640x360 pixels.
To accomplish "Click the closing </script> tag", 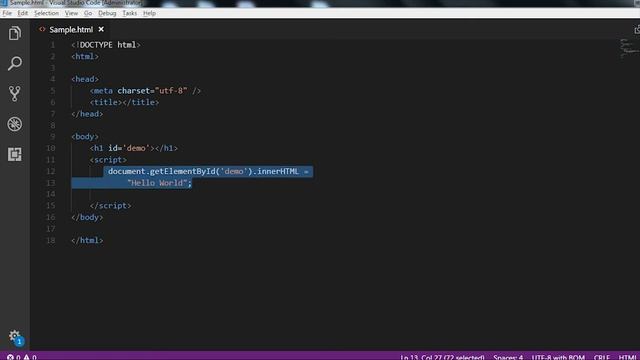I will coord(111,205).
